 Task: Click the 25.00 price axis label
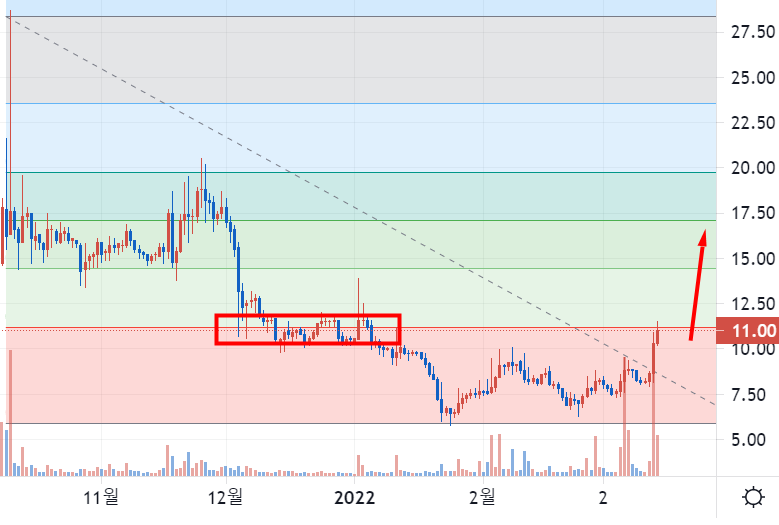(x=753, y=77)
